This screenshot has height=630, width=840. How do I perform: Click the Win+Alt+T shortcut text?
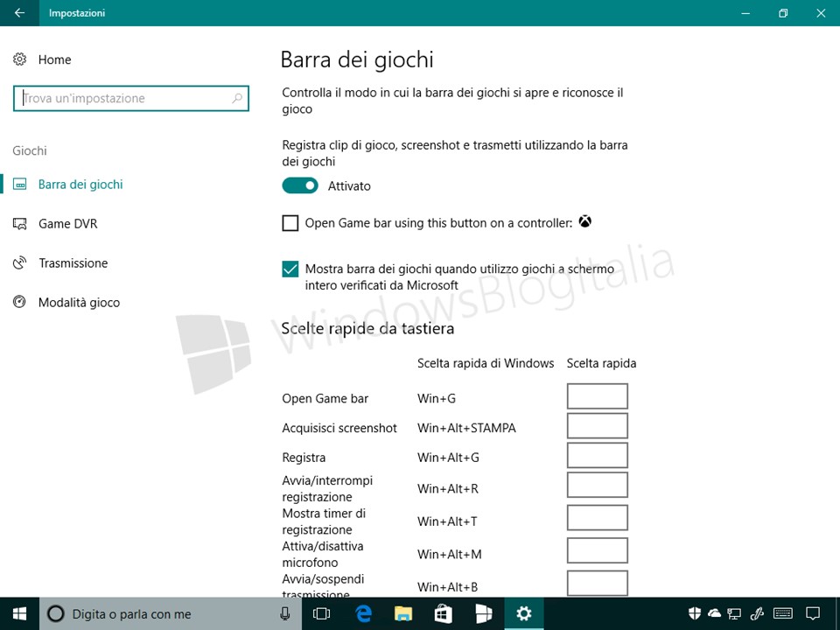[x=447, y=521]
